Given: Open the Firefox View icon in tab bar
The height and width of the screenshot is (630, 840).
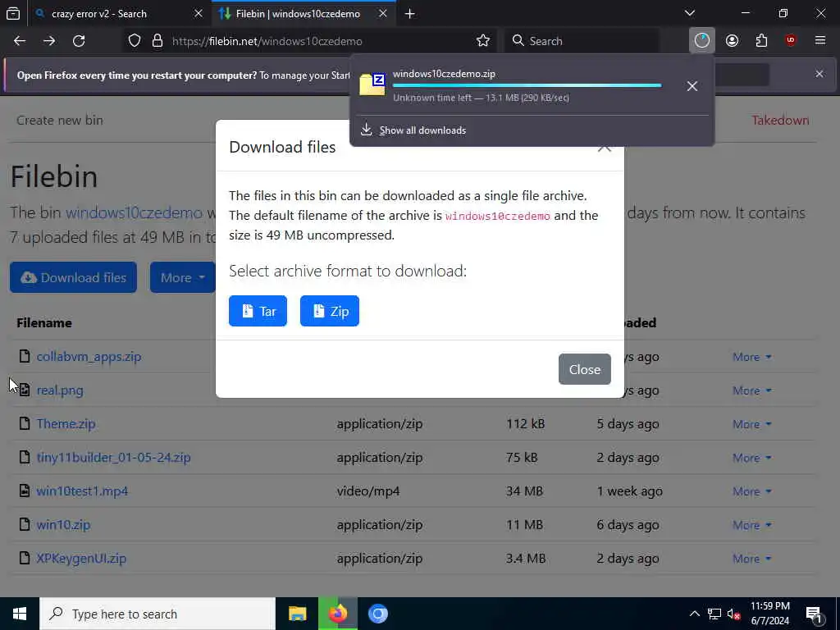Looking at the screenshot, I should (13, 14).
